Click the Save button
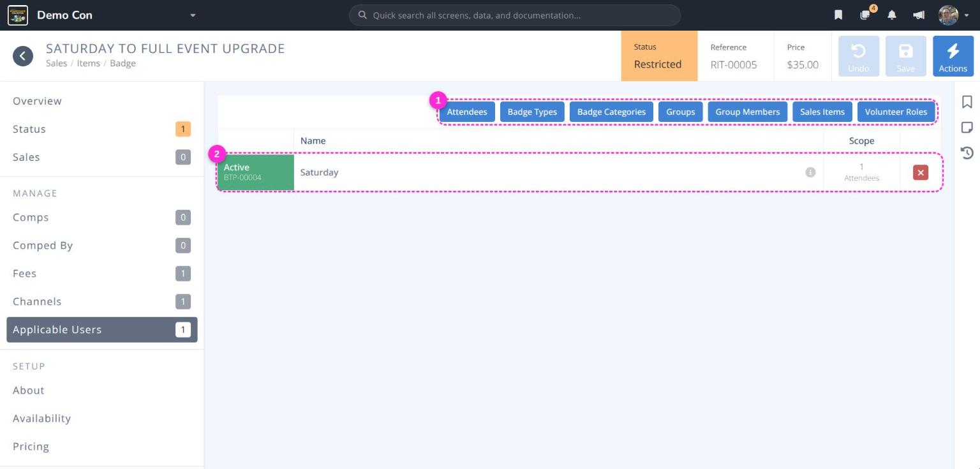Viewport: 980px width, 469px height. tap(905, 56)
